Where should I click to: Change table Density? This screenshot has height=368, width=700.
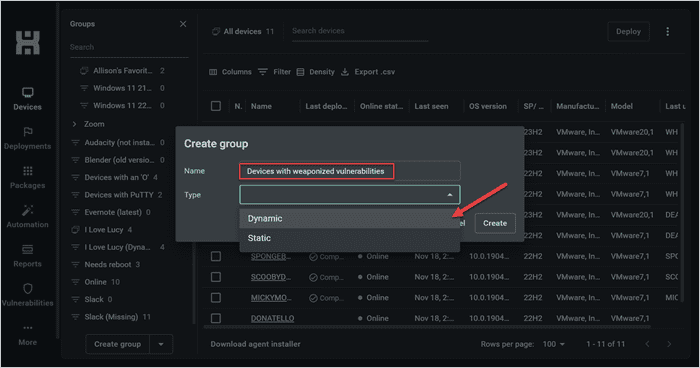[316, 72]
